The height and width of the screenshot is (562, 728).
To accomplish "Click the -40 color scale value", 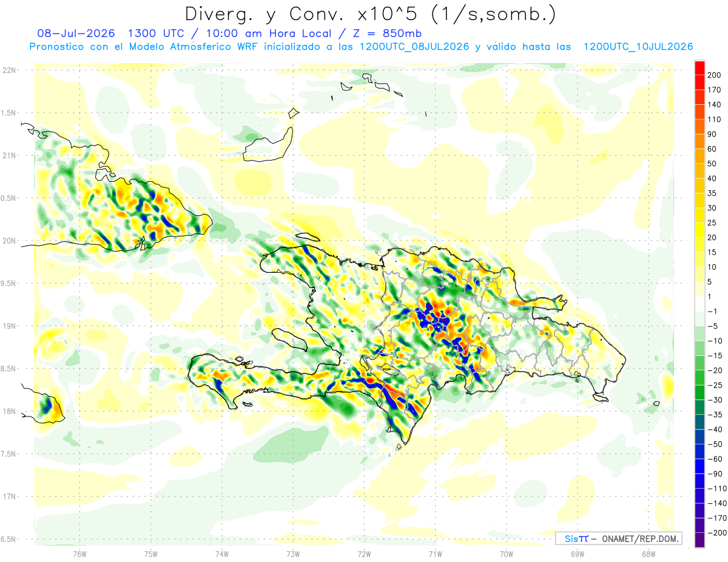I will pyautogui.click(x=715, y=429).
